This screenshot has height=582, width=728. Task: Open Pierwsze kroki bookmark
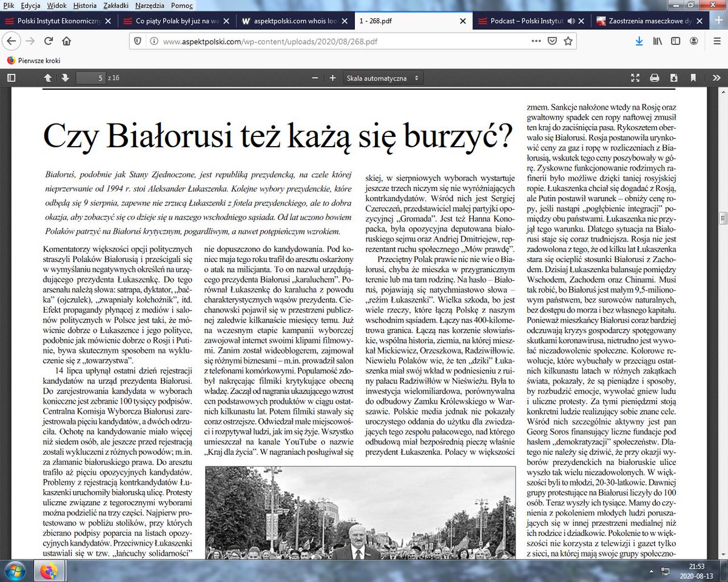coord(34,61)
